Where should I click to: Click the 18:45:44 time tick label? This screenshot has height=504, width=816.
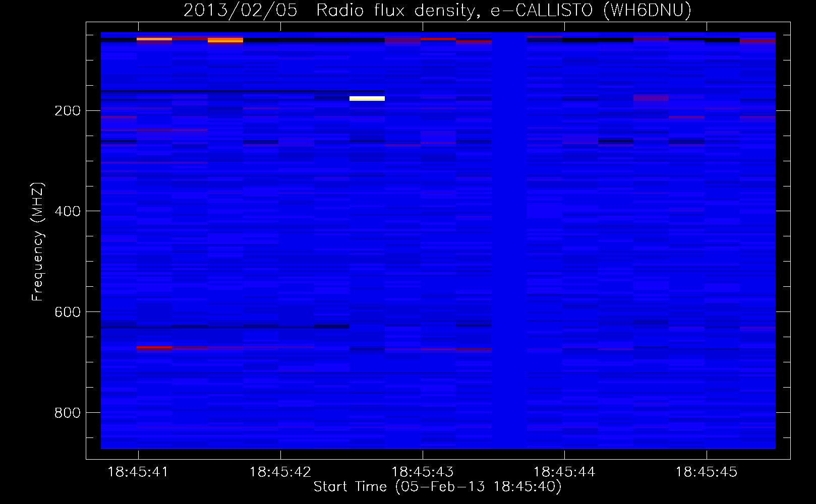[x=564, y=472]
